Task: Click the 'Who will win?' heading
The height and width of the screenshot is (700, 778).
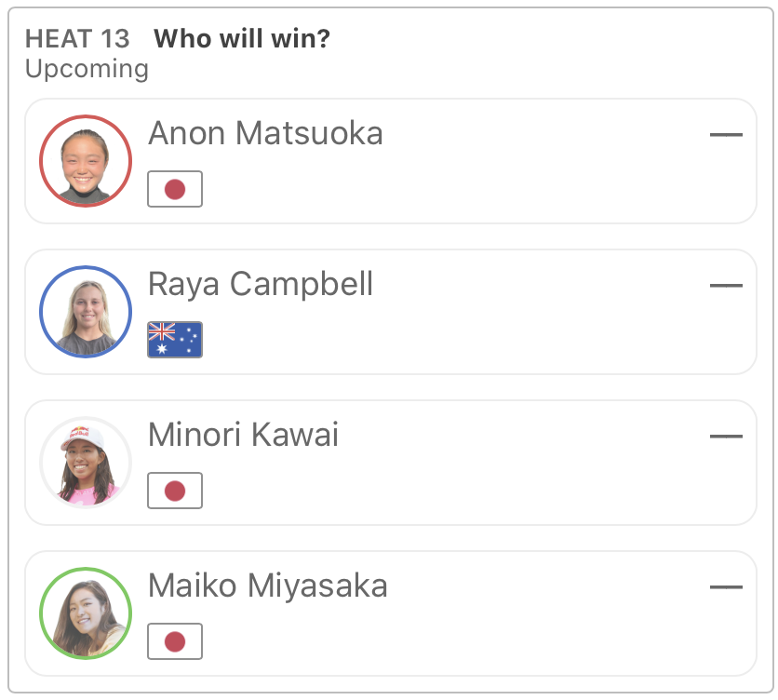Action: (x=242, y=39)
